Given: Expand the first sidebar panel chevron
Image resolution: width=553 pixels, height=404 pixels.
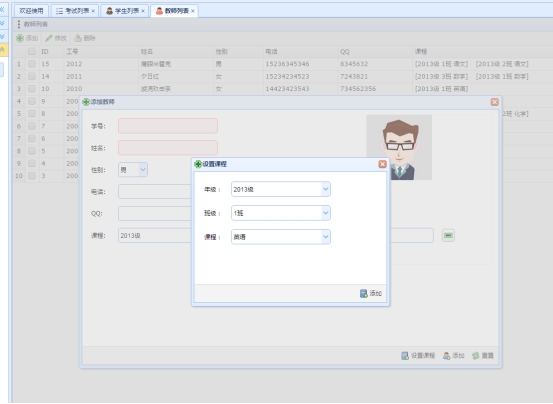Looking at the screenshot, I should click(x=2, y=23).
